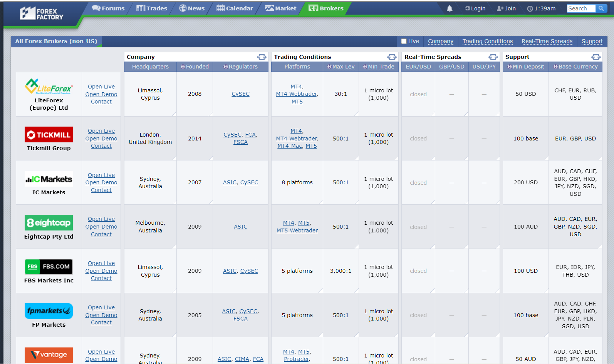The height and width of the screenshot is (364, 614).
Task: Sort by Founded column
Action: [x=195, y=67]
